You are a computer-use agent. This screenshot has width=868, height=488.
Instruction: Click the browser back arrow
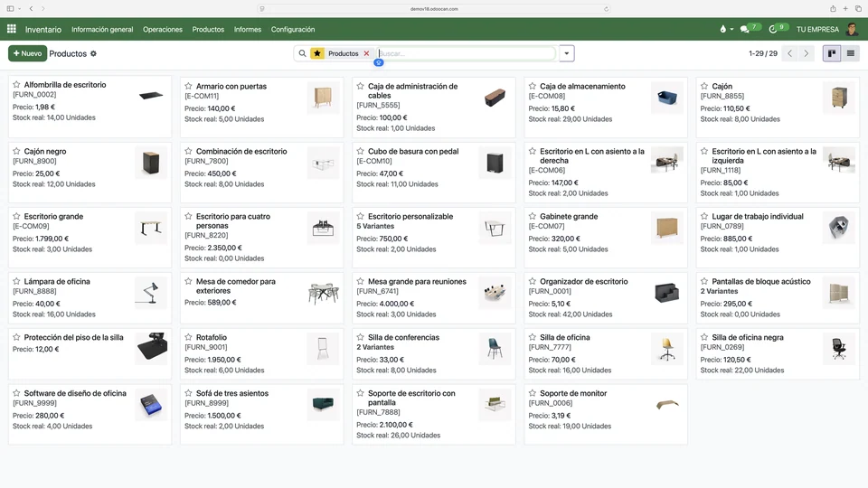[31, 8]
